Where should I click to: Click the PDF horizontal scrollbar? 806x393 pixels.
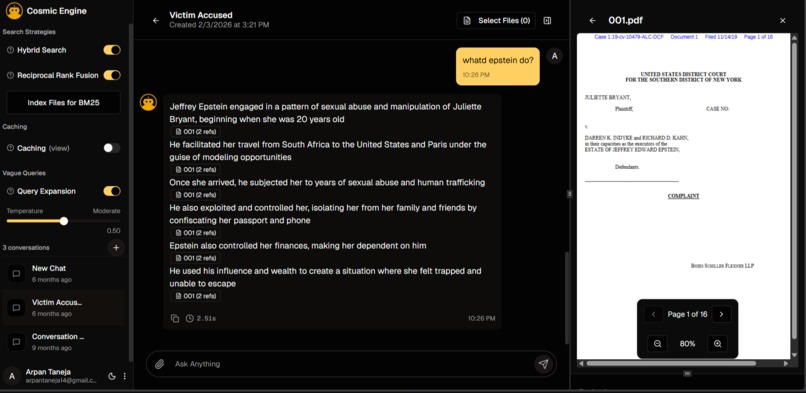coord(671,363)
